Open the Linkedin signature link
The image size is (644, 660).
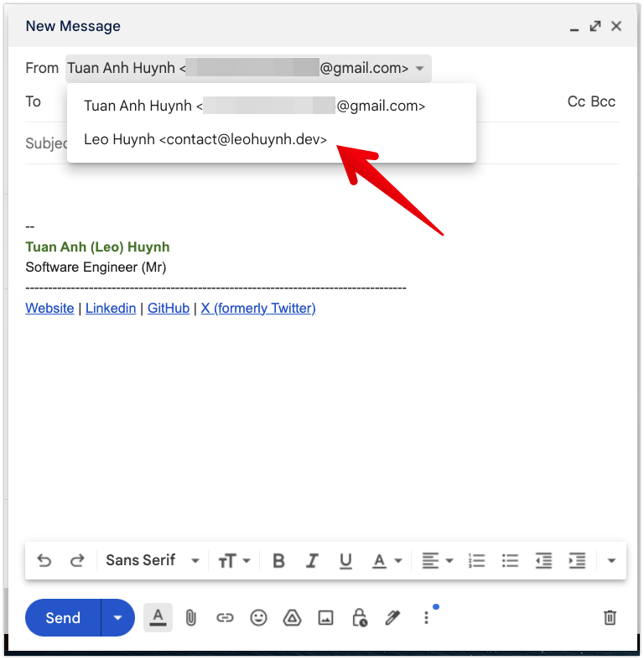(x=111, y=308)
